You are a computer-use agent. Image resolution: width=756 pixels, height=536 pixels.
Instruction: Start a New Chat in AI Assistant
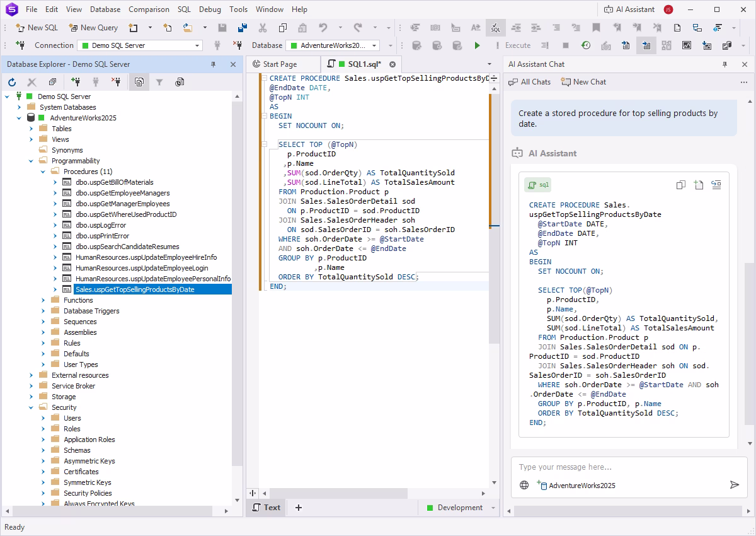[x=584, y=82]
